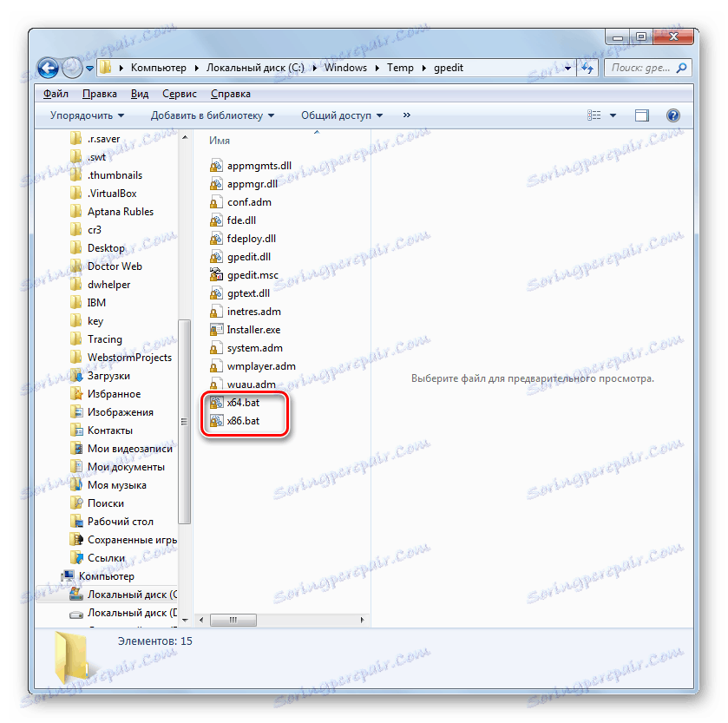The height and width of the screenshot is (723, 728).
Task: Click Windows in the address breadcrumb
Action: tap(345, 68)
